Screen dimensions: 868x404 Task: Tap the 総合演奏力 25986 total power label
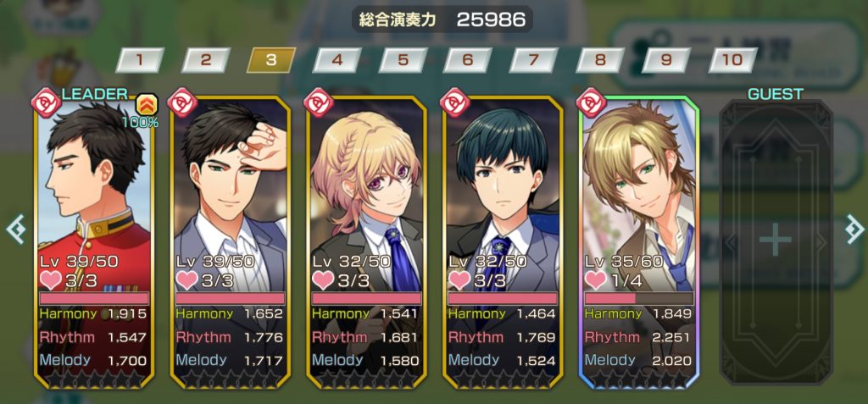point(442,19)
